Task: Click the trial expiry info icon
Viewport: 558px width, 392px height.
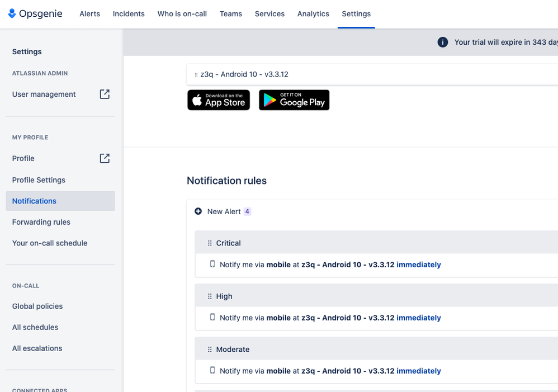Action: tap(443, 42)
